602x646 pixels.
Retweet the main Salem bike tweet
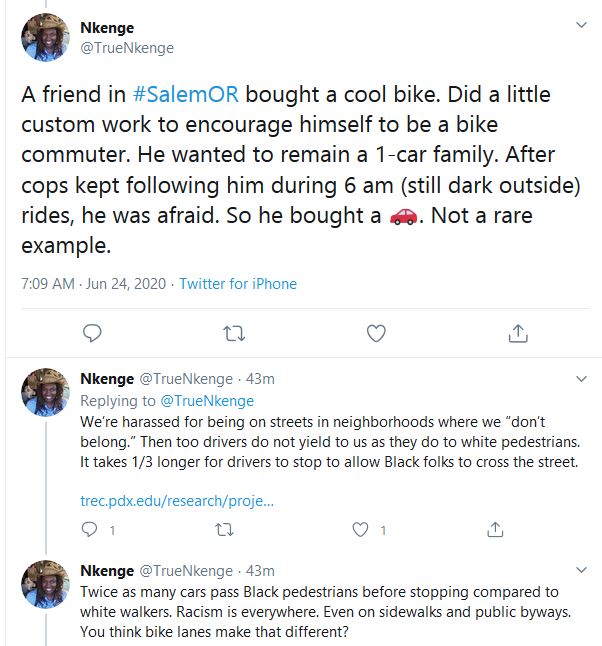233,332
